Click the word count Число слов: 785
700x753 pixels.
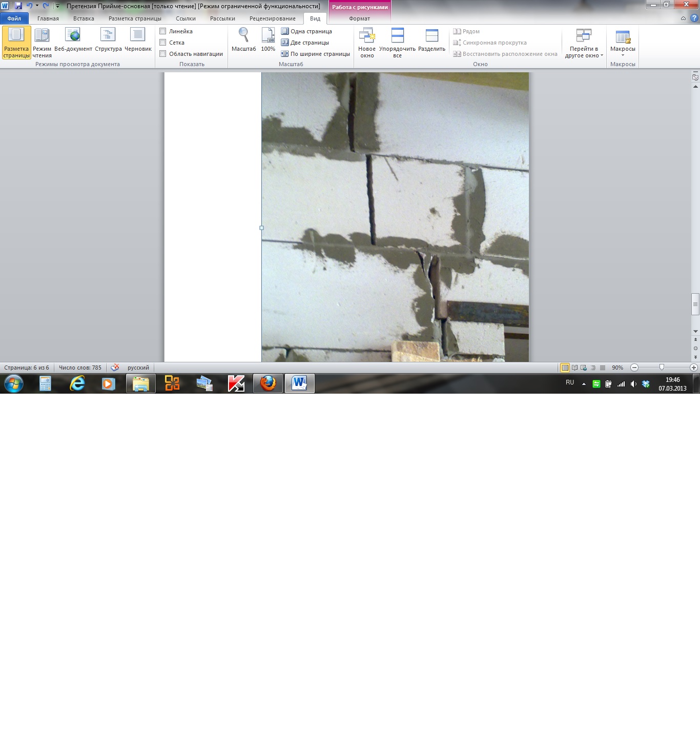[80, 368]
